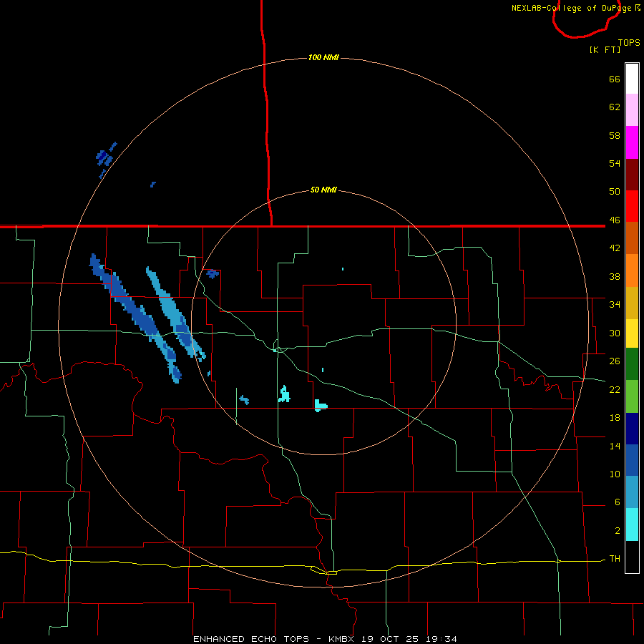Click the legend value 10

click(615, 474)
